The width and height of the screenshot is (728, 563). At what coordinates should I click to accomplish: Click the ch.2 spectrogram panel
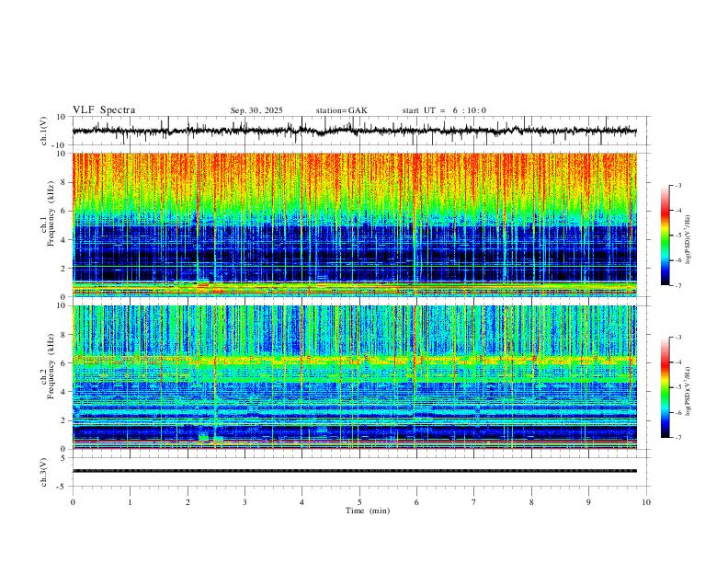click(x=354, y=377)
